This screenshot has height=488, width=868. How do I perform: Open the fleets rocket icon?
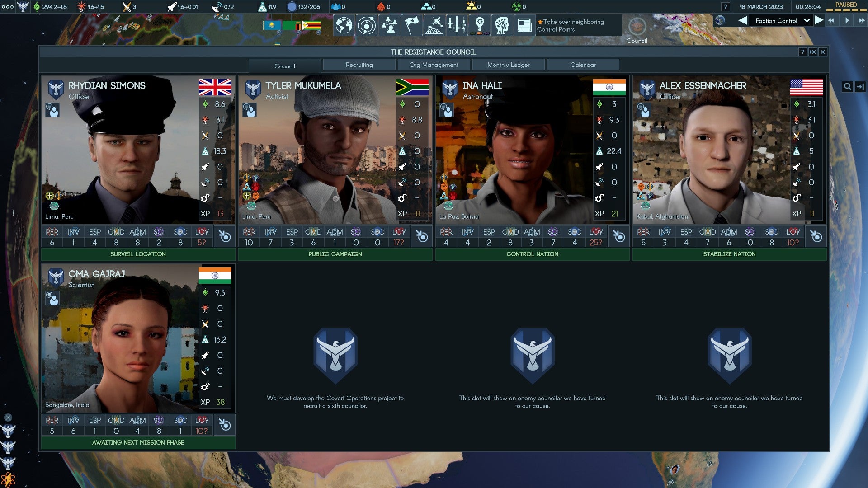point(458,26)
